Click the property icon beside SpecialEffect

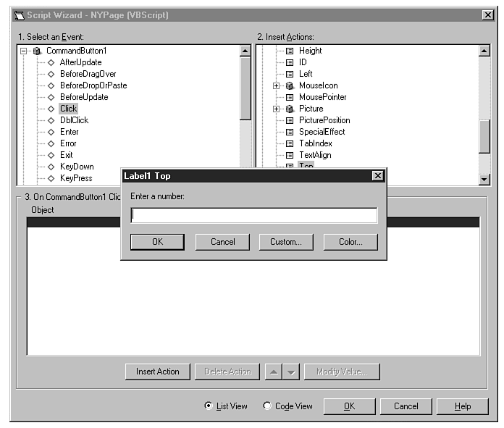tap(290, 132)
